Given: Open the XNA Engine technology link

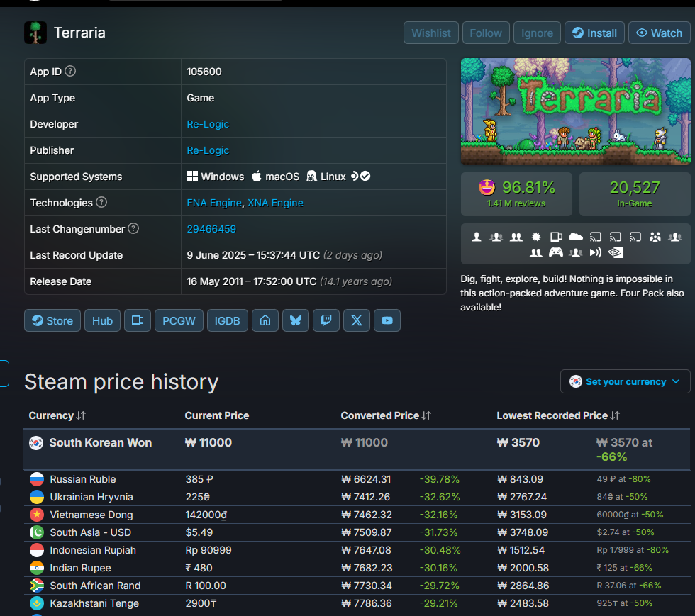Looking at the screenshot, I should (x=275, y=203).
